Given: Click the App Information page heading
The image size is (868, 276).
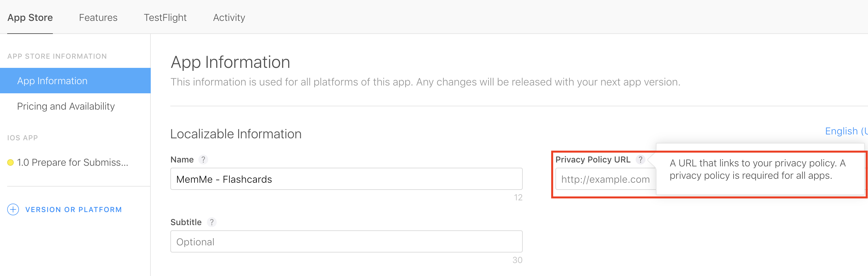Looking at the screenshot, I should (230, 62).
